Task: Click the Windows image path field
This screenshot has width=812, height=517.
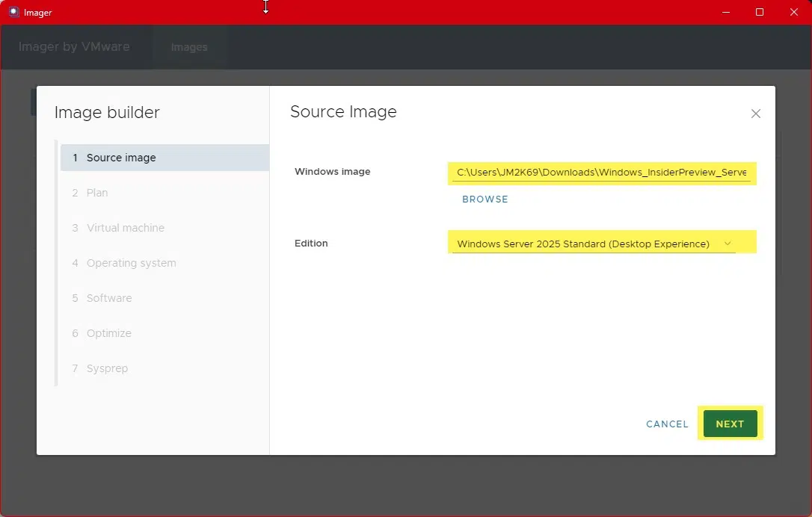Action: pyautogui.click(x=601, y=173)
